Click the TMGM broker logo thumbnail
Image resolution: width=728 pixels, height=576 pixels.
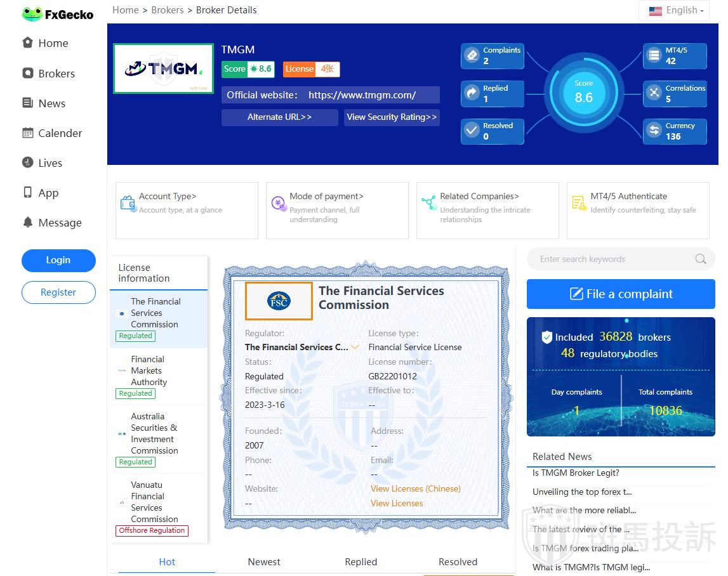coord(163,69)
